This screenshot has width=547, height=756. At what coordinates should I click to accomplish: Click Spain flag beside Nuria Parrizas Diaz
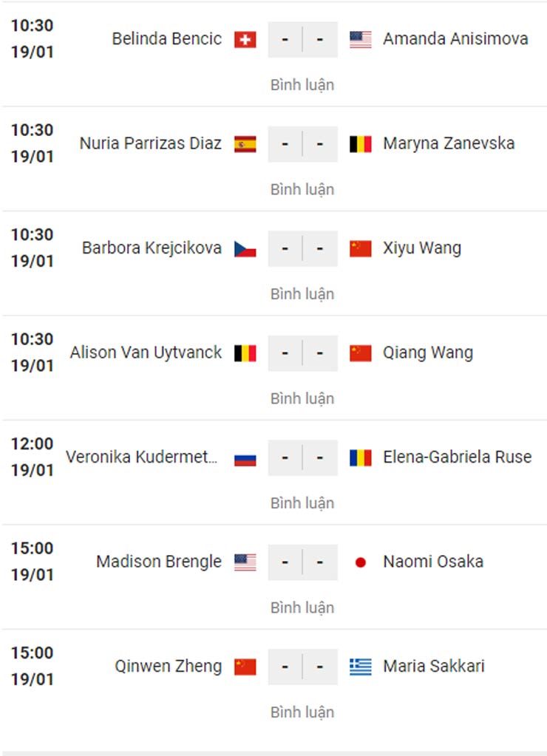tap(245, 144)
